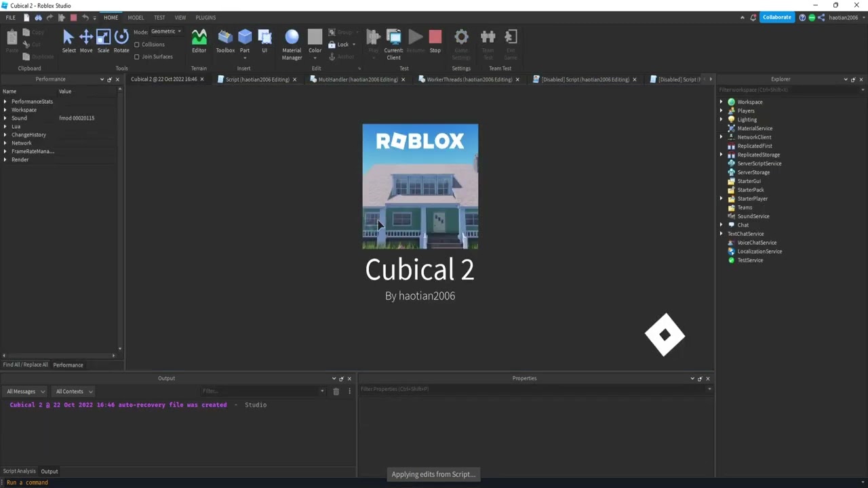Viewport: 868px width, 488px height.
Task: Click the new file icon in quick access bar
Action: 26,18
